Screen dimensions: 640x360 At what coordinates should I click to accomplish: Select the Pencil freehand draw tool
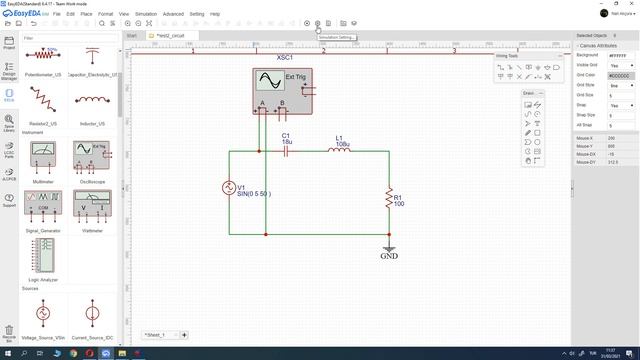point(528,133)
